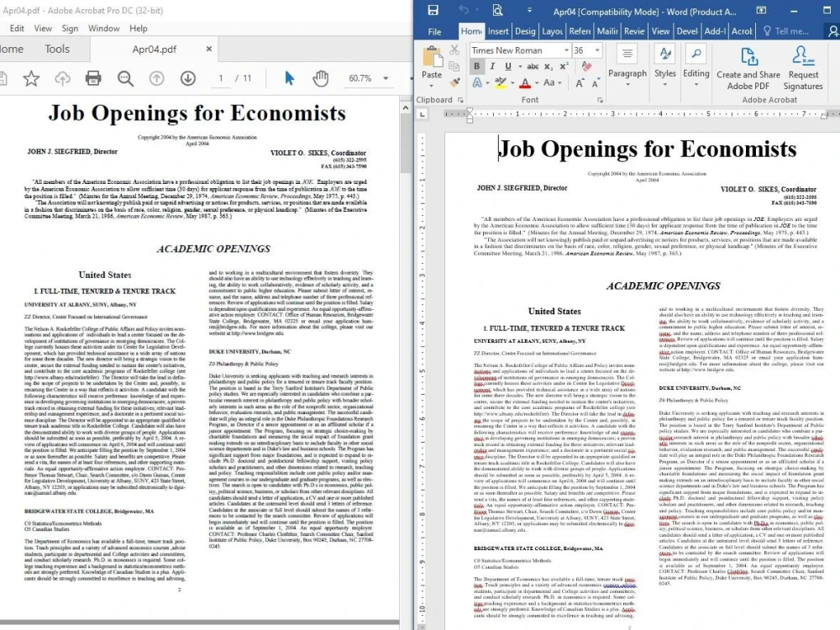
Task: Undo the last action in Word
Action: click(464, 10)
